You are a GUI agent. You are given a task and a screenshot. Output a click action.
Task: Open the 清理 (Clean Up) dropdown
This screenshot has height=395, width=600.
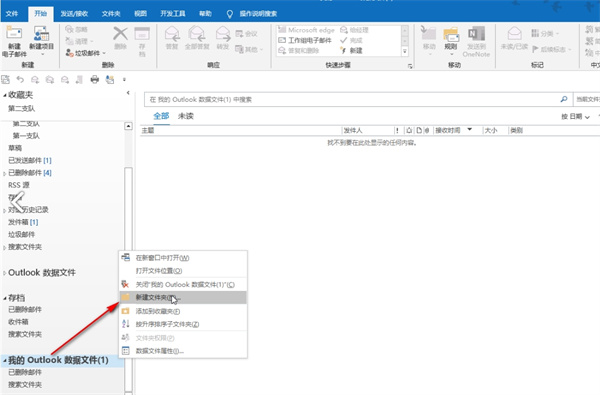[79, 41]
